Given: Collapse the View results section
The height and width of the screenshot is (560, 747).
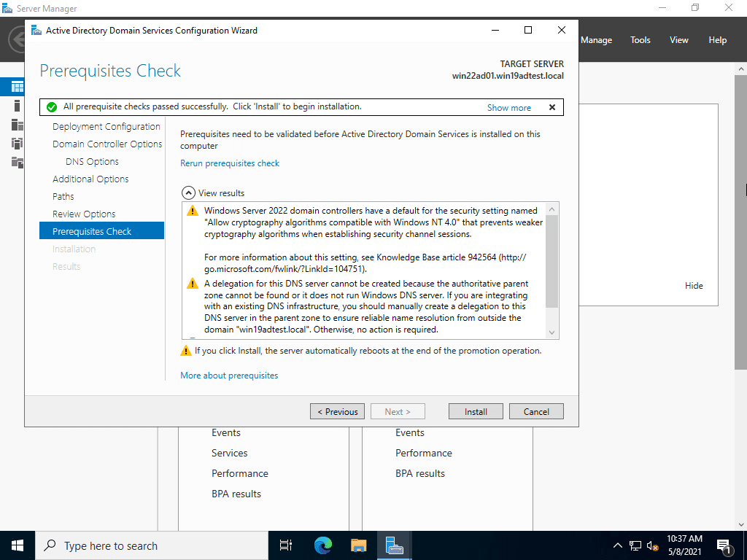Looking at the screenshot, I should [x=187, y=192].
